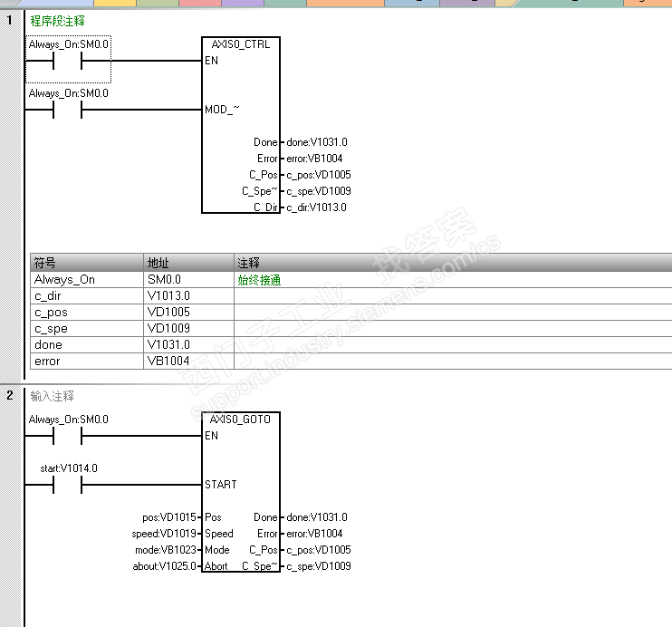The height and width of the screenshot is (627, 672).
Task: Click the 始终接通 comment cell
Action: pos(453,280)
